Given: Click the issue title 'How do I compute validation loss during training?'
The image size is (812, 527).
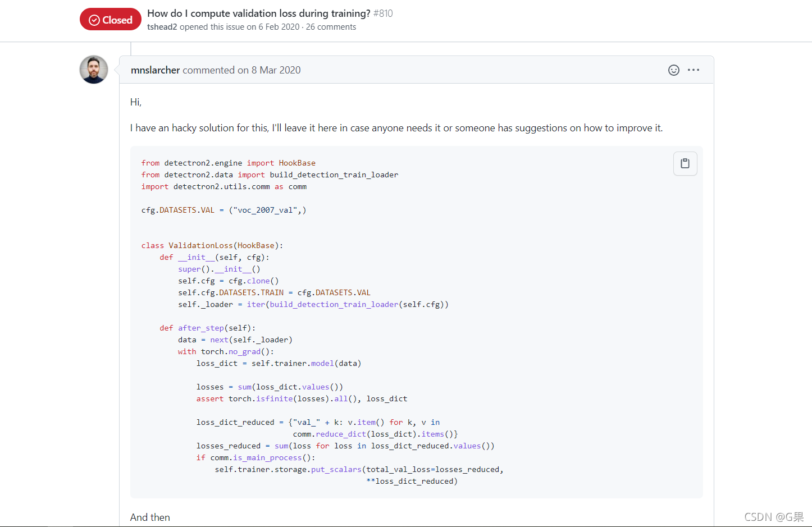Looking at the screenshot, I should [259, 13].
